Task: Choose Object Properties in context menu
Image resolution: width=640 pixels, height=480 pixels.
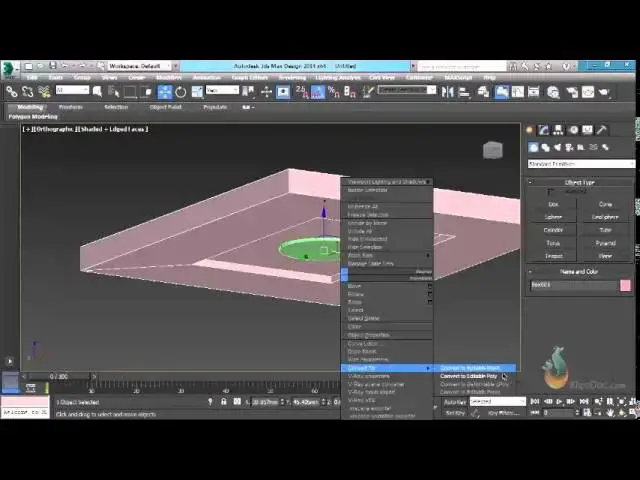Action: click(369, 335)
